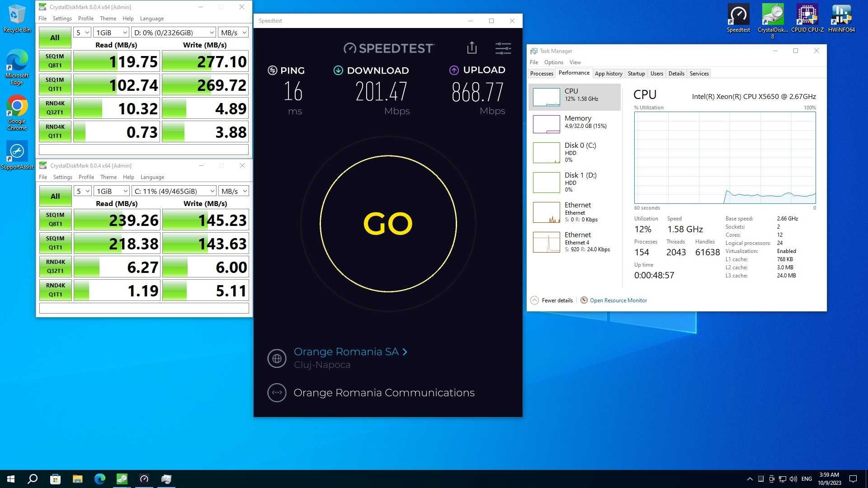Viewport: 868px width, 488px height.
Task: Switch to the Services tab in Task Manager
Action: click(699, 74)
